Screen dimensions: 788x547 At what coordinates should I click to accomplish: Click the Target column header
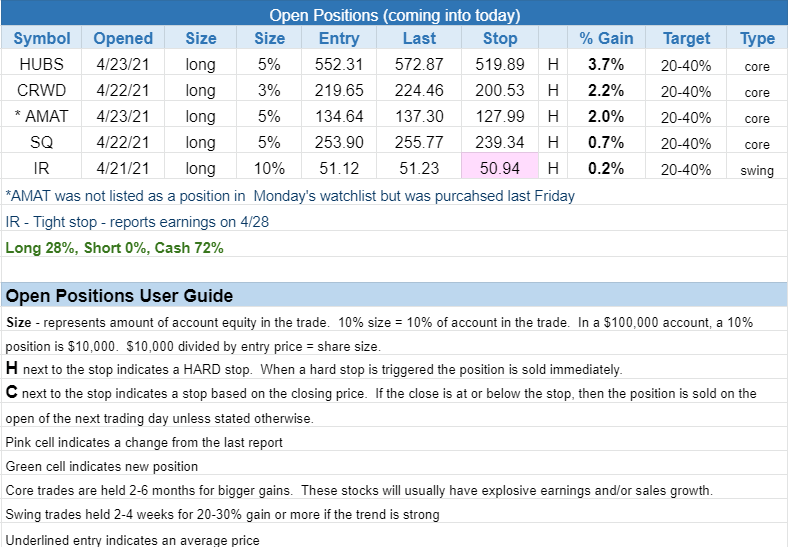tap(686, 38)
